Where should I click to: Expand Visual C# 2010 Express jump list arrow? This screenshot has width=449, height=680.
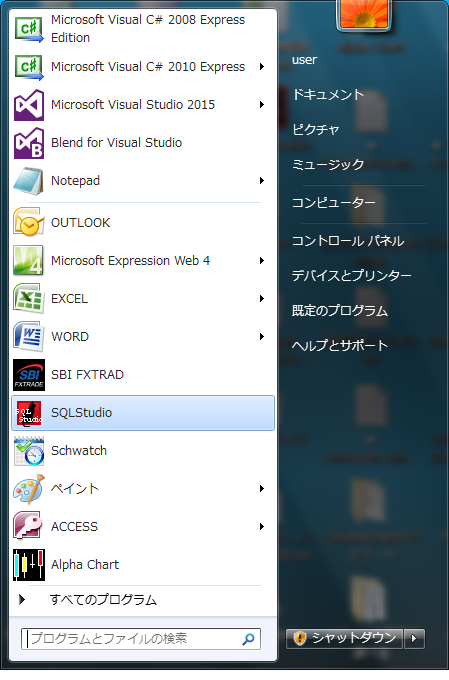coord(262,66)
